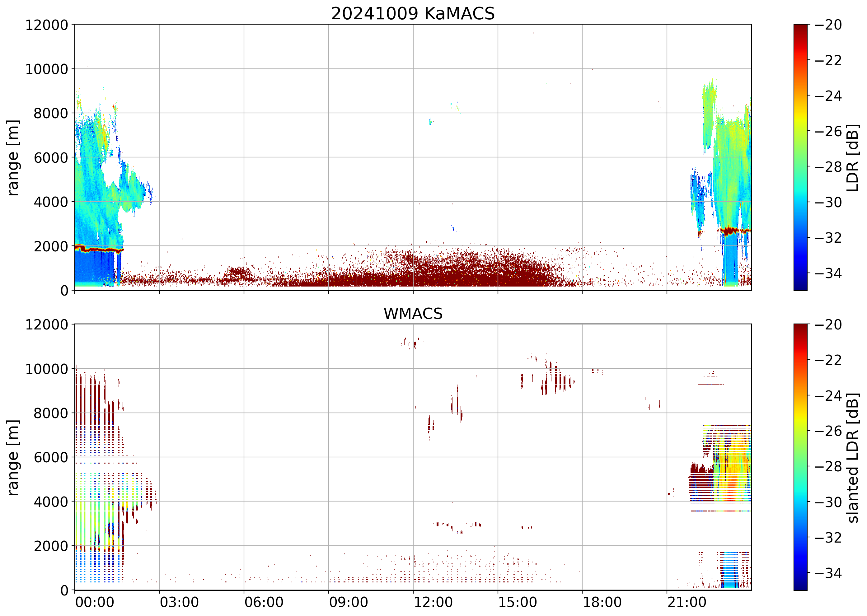Click the 12000 tick on the top plot
Image resolution: width=867 pixels, height=616 pixels.
pyautogui.click(x=47, y=25)
